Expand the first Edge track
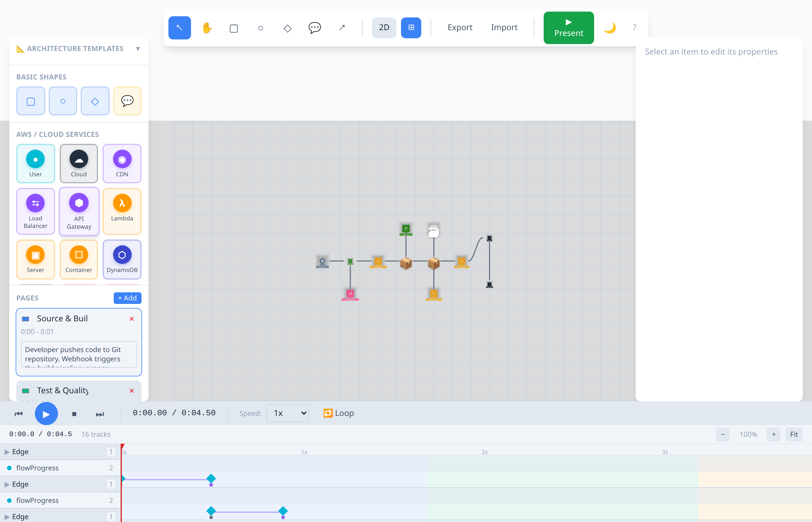812x522 pixels. [x=7, y=452]
